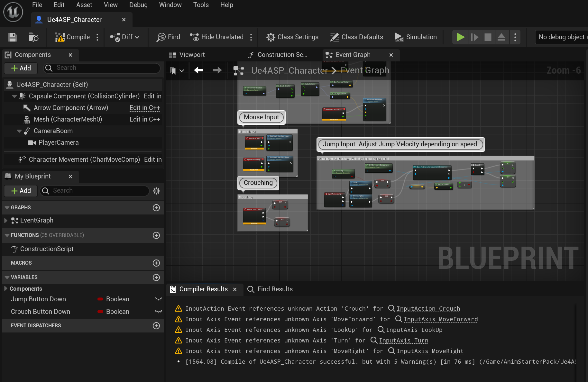This screenshot has height=382, width=588.
Task: Open Class Settings
Action: click(x=292, y=37)
